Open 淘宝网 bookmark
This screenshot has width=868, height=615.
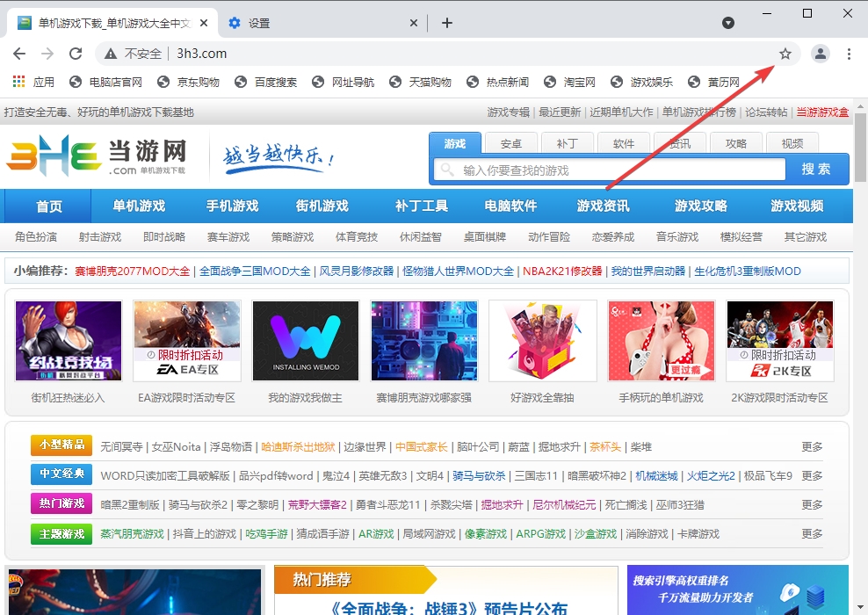569,82
